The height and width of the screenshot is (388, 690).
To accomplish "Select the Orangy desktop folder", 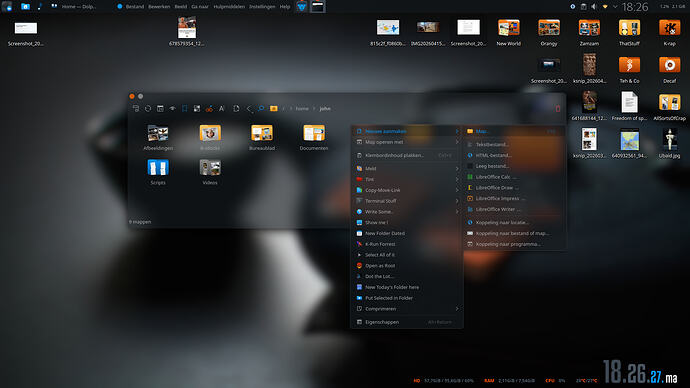I will (x=549, y=33).
